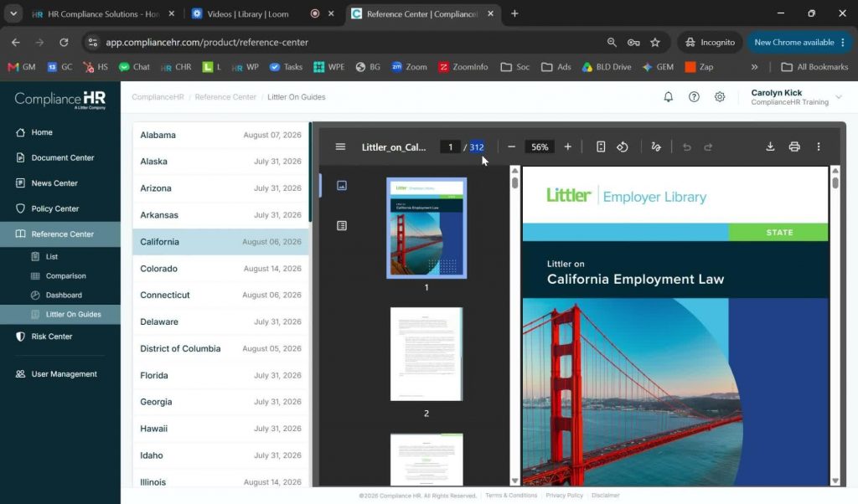Select the page 2 thumbnail
Image resolution: width=858 pixels, height=504 pixels.
click(426, 353)
